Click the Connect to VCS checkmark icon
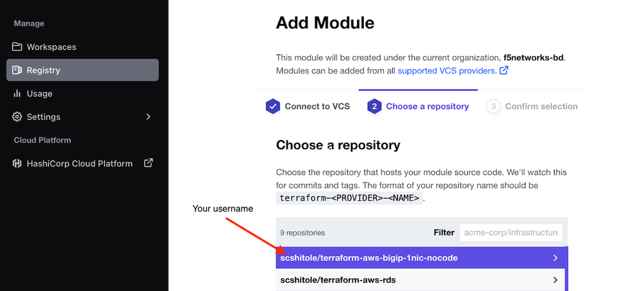This screenshot has height=291, width=644. [x=272, y=106]
